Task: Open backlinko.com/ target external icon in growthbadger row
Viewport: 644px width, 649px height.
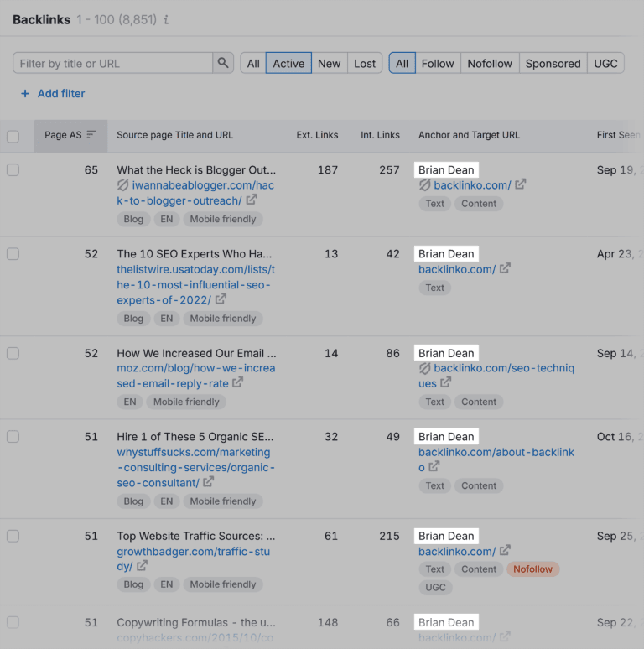Action: point(505,551)
